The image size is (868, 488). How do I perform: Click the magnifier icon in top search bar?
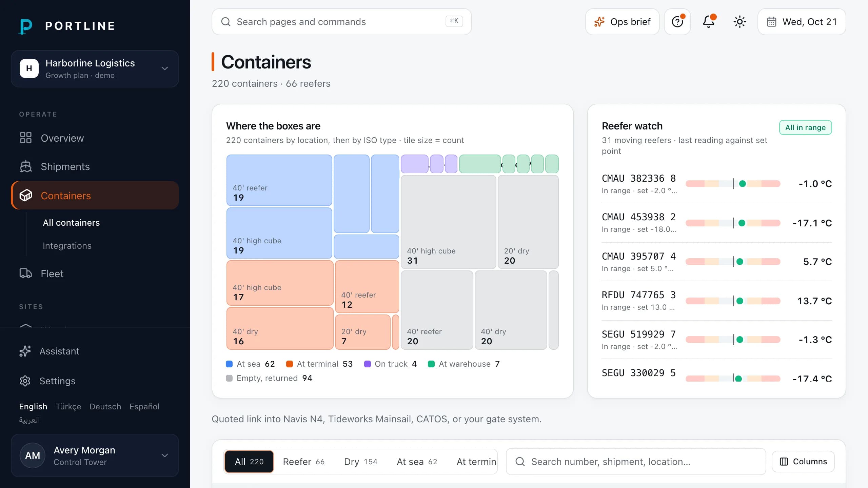point(226,22)
